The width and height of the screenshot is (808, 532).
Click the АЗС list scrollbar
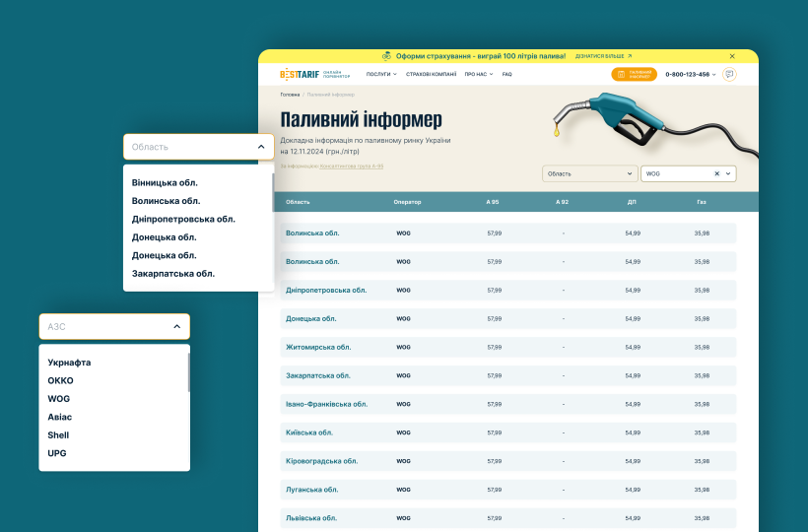click(188, 372)
